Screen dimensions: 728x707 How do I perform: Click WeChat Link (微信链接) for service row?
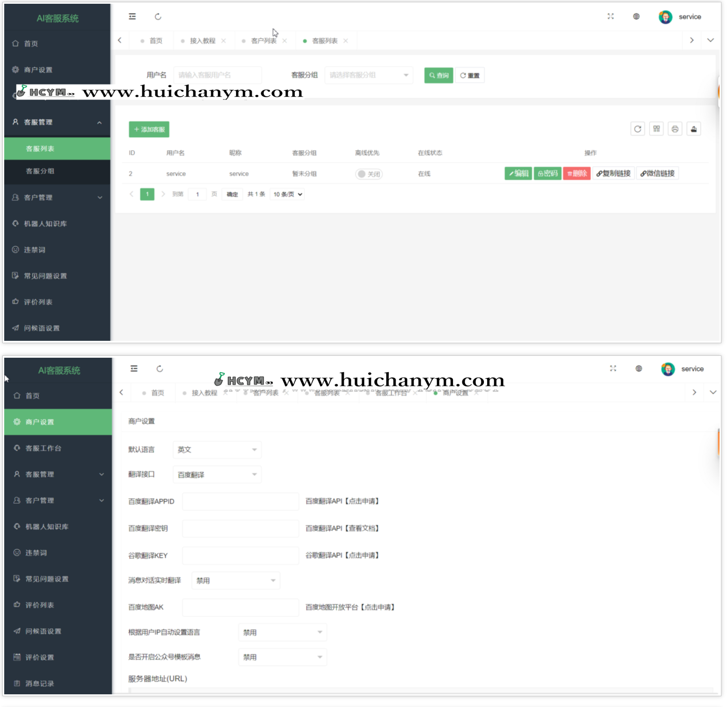(x=657, y=174)
